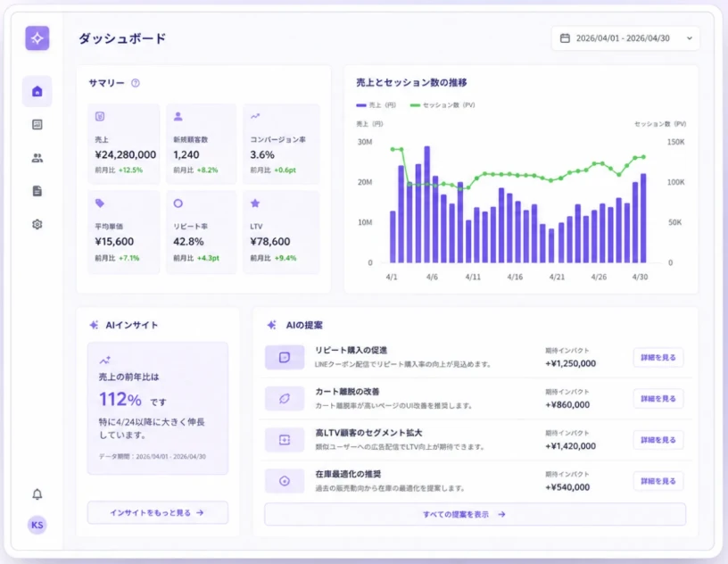Viewport: 728px width, 564px height.
Task: Click the 新規顧客数 person icon
Action: click(x=178, y=116)
